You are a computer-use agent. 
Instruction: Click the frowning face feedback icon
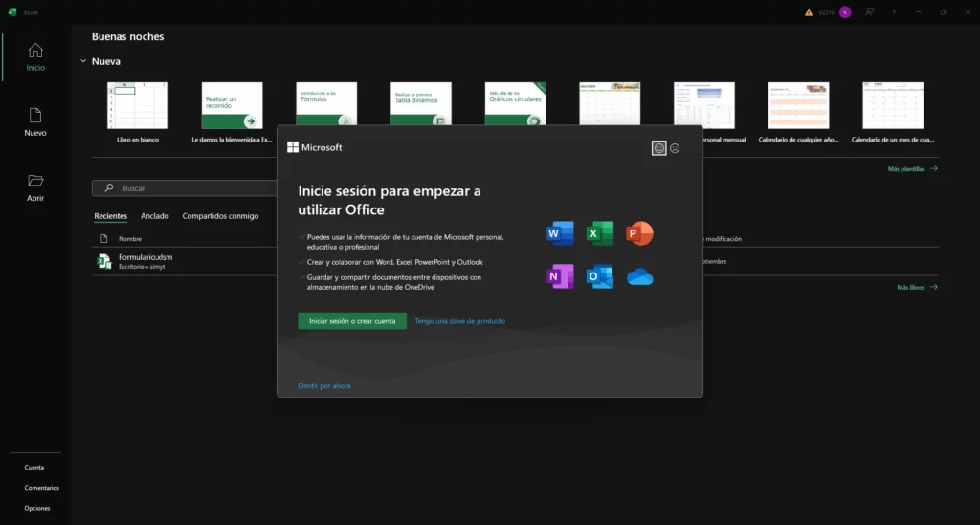(x=675, y=148)
